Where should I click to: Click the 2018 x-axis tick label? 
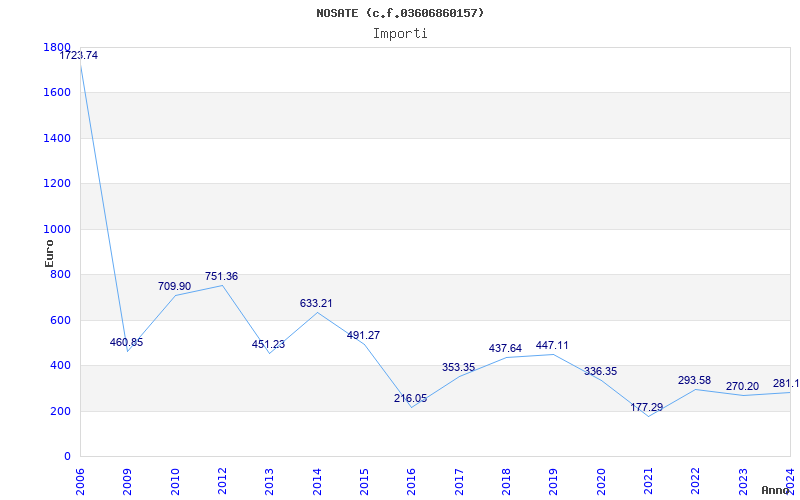(506, 482)
